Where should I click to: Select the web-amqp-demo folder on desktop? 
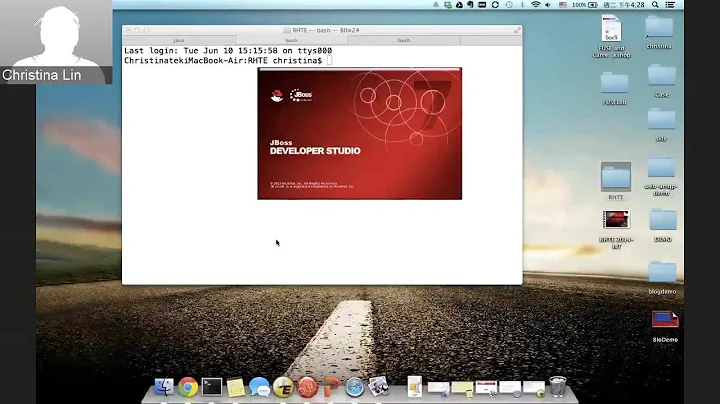click(x=661, y=177)
